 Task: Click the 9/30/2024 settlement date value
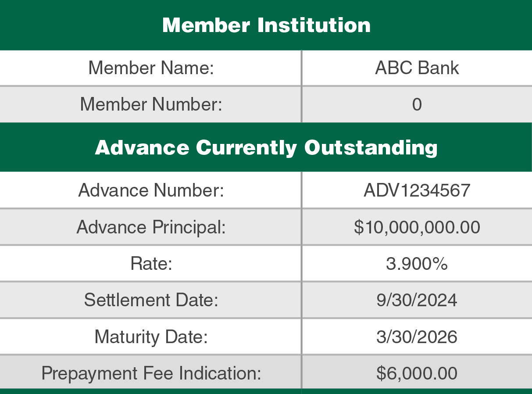click(417, 300)
